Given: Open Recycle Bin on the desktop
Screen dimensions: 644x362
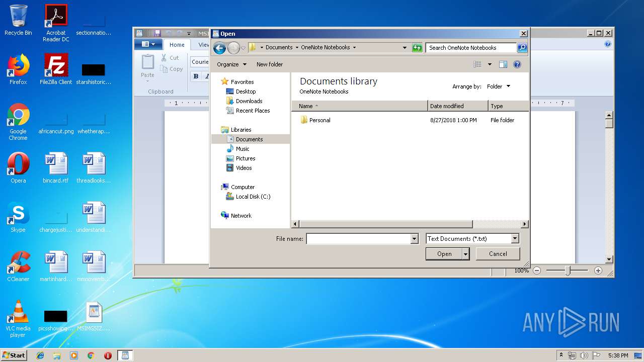Looking at the screenshot, I should pyautogui.click(x=18, y=20).
